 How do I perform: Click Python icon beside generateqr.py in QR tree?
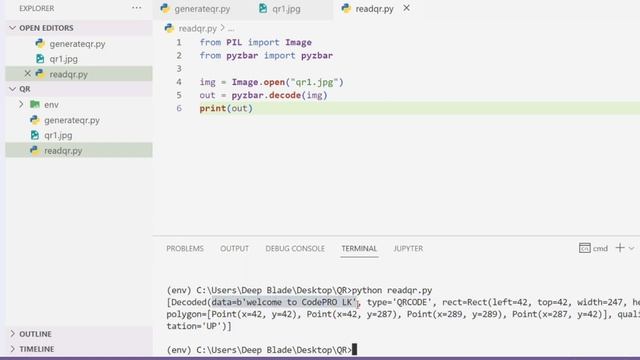click(x=35, y=120)
